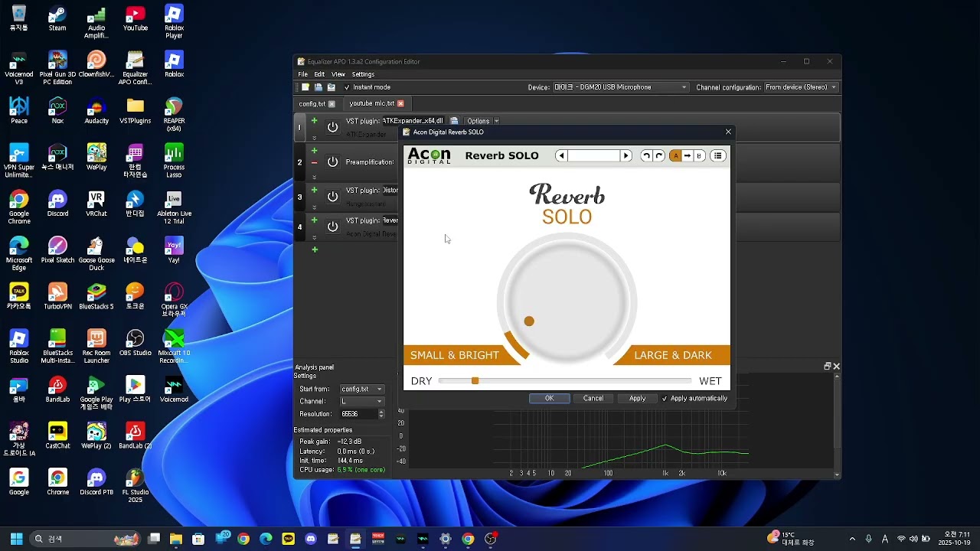The width and height of the screenshot is (980, 551).
Task: Select the next preset arrow
Action: [626, 155]
